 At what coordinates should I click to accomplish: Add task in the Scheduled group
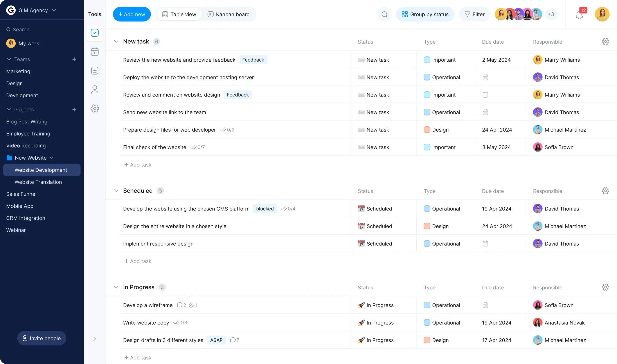click(x=138, y=261)
